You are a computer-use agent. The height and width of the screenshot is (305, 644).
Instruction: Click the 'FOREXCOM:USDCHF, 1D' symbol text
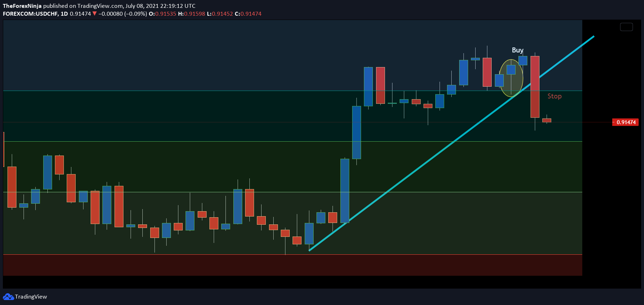pyautogui.click(x=35, y=14)
